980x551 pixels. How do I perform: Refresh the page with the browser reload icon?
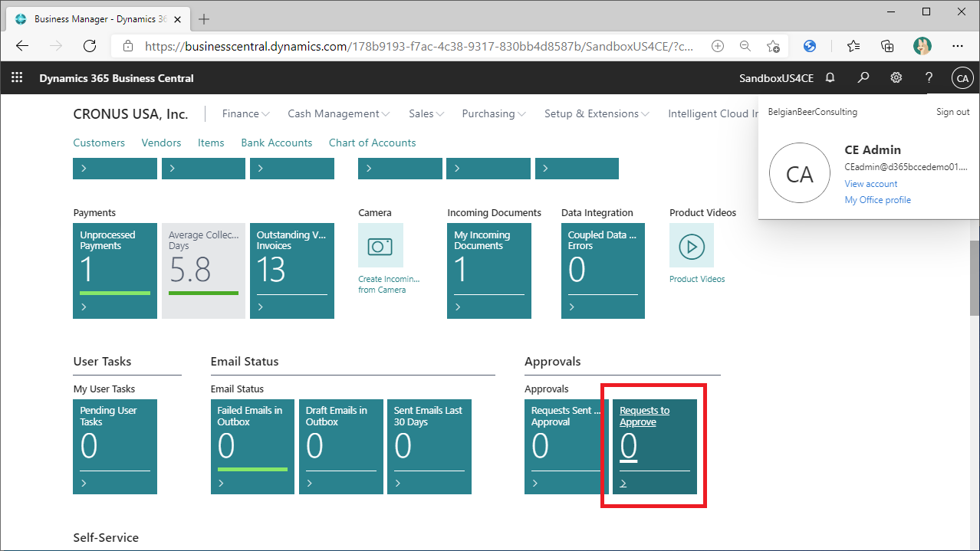(x=90, y=46)
